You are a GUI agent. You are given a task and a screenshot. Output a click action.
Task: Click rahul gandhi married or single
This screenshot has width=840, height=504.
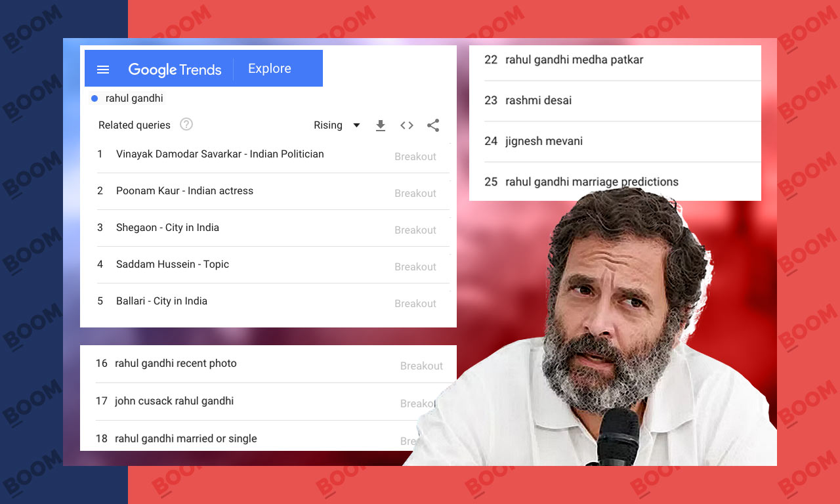coord(186,438)
